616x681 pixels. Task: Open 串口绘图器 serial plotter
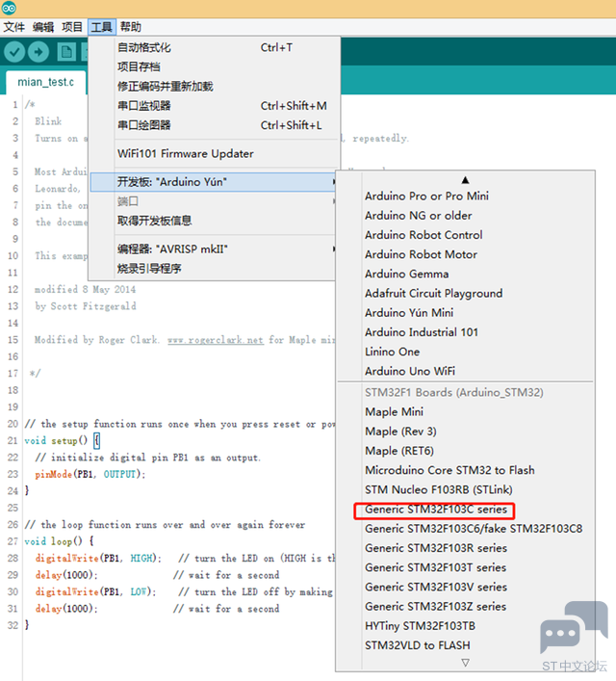(x=214, y=125)
